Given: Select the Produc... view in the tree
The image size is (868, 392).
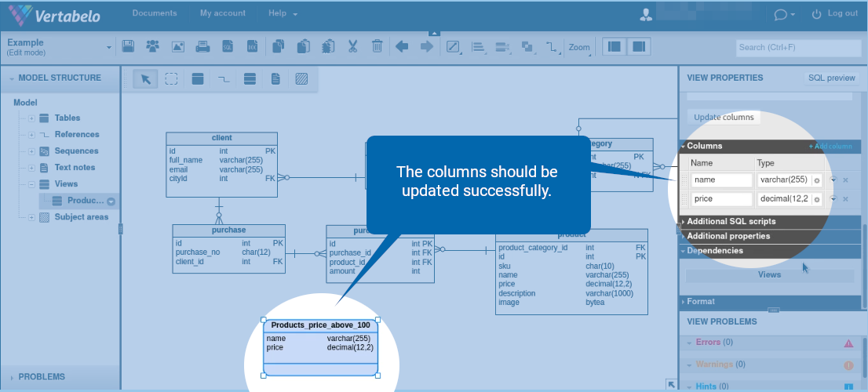Looking at the screenshot, I should pyautogui.click(x=86, y=201).
